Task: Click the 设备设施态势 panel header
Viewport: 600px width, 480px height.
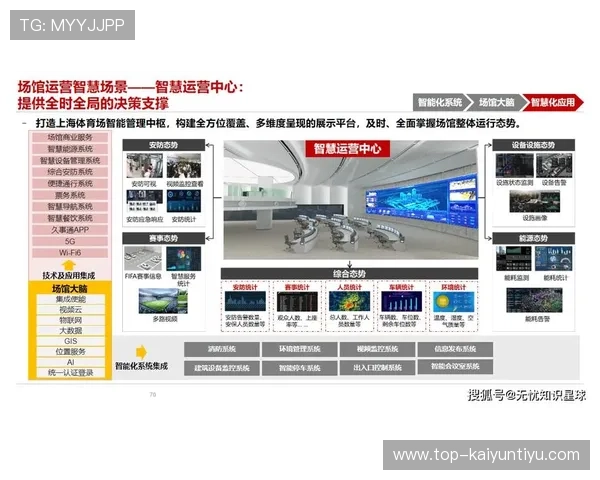Action: coord(533,145)
